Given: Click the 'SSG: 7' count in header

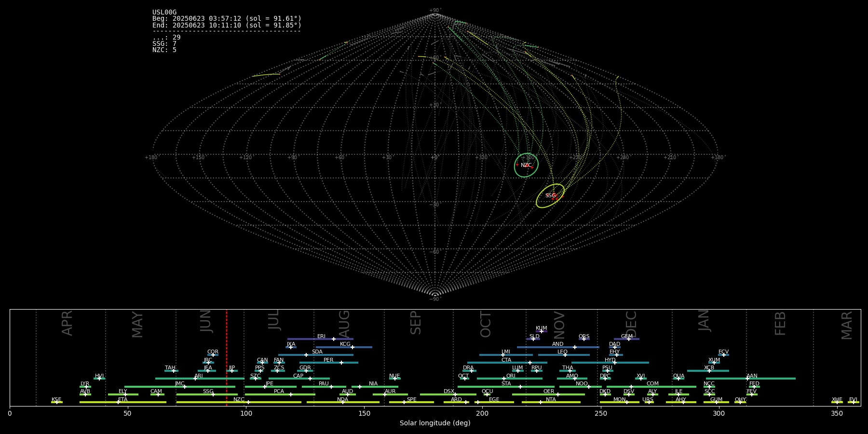Looking at the screenshot, I should pyautogui.click(x=164, y=44).
